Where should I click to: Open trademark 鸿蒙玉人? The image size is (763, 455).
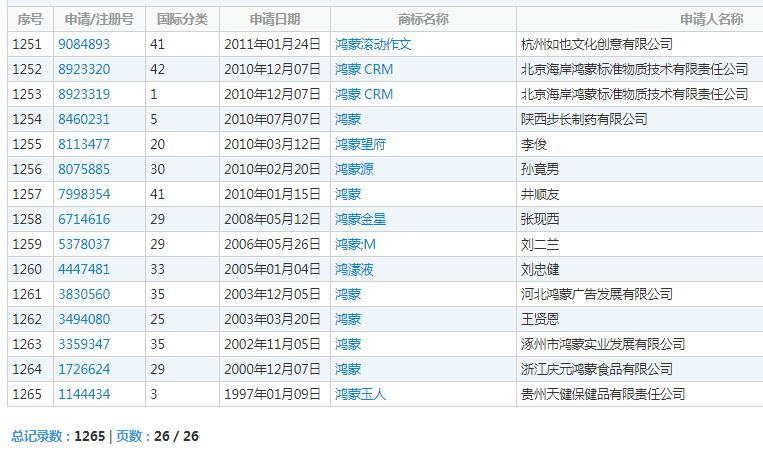[x=361, y=394]
